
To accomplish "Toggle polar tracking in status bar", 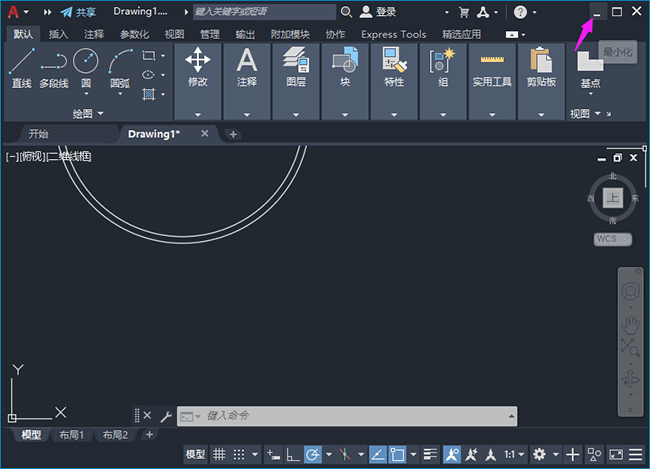I will pyautogui.click(x=312, y=454).
